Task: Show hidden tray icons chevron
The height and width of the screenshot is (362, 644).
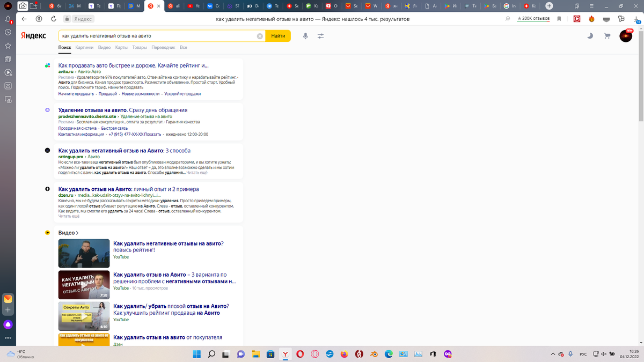Action: (x=553, y=354)
